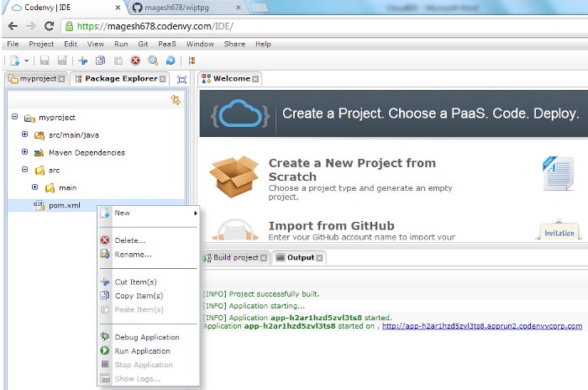Choose Copy Item(s) from context menu
This screenshot has width=588, height=390.
point(149,296)
